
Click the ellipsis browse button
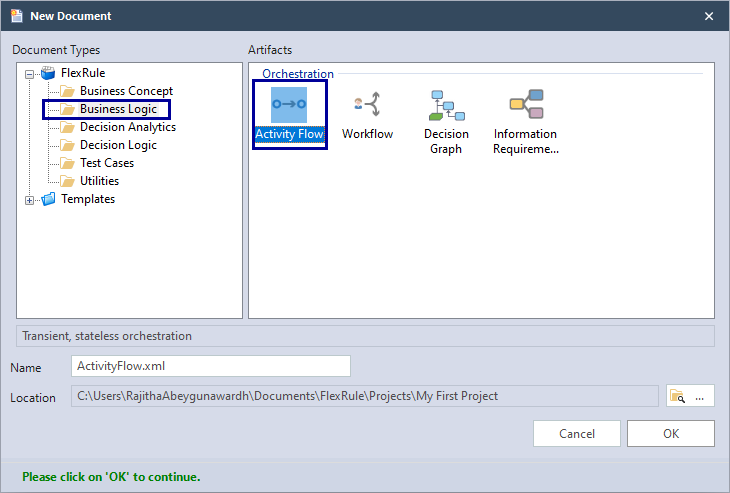[700, 396]
